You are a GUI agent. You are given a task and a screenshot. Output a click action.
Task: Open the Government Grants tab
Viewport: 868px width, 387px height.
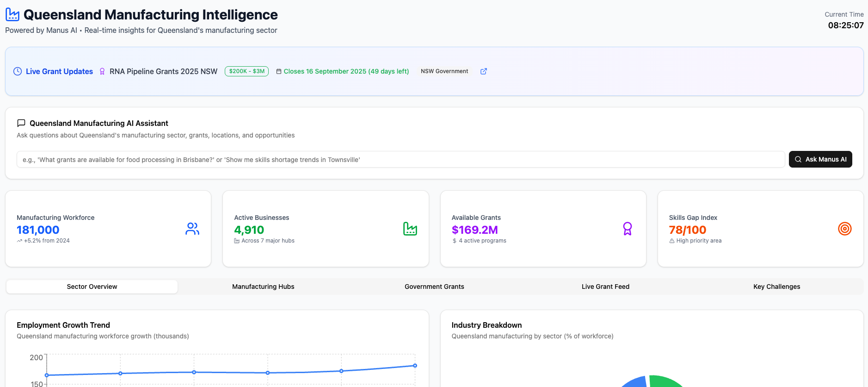(434, 287)
